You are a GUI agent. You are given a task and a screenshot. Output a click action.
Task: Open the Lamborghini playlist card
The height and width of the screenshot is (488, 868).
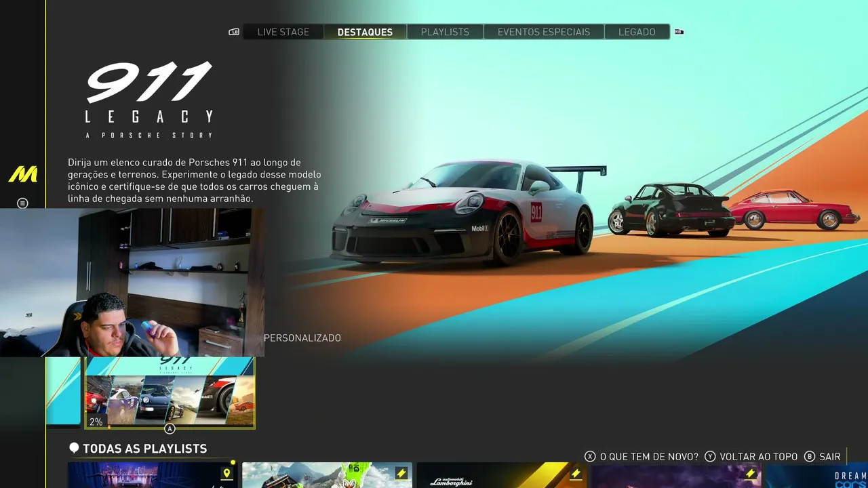pyautogui.click(x=502, y=475)
